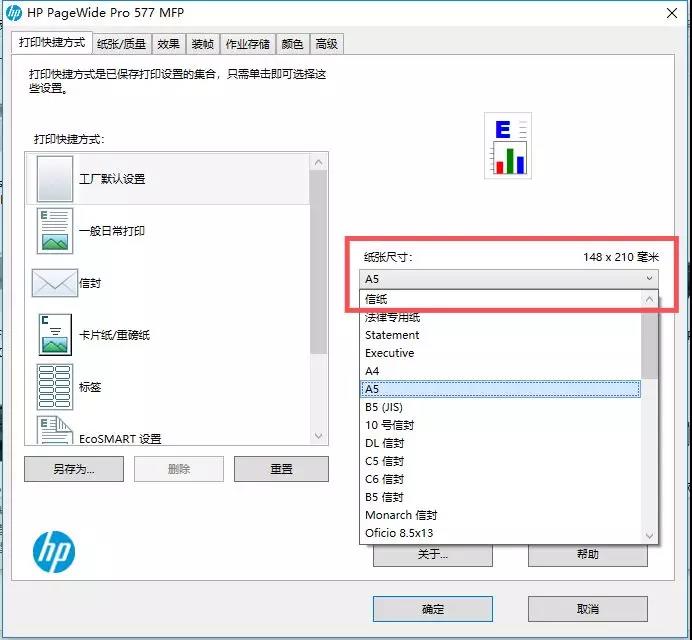
Task: Choose 信纸 from the paper size list
Action: coord(501,299)
